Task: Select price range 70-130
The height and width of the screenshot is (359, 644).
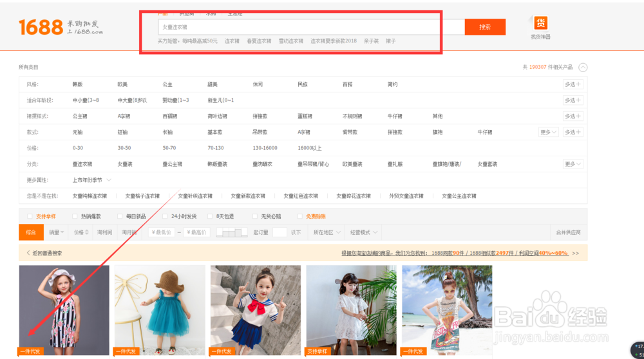Action: tap(216, 148)
